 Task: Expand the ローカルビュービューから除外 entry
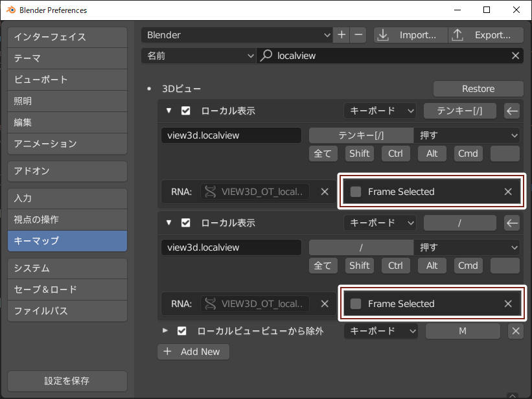(165, 330)
